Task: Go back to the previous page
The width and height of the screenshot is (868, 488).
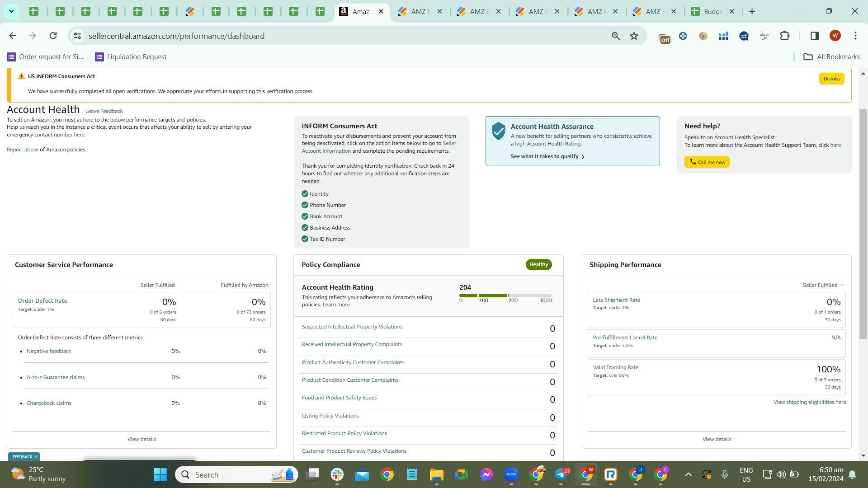Action: 13,36
